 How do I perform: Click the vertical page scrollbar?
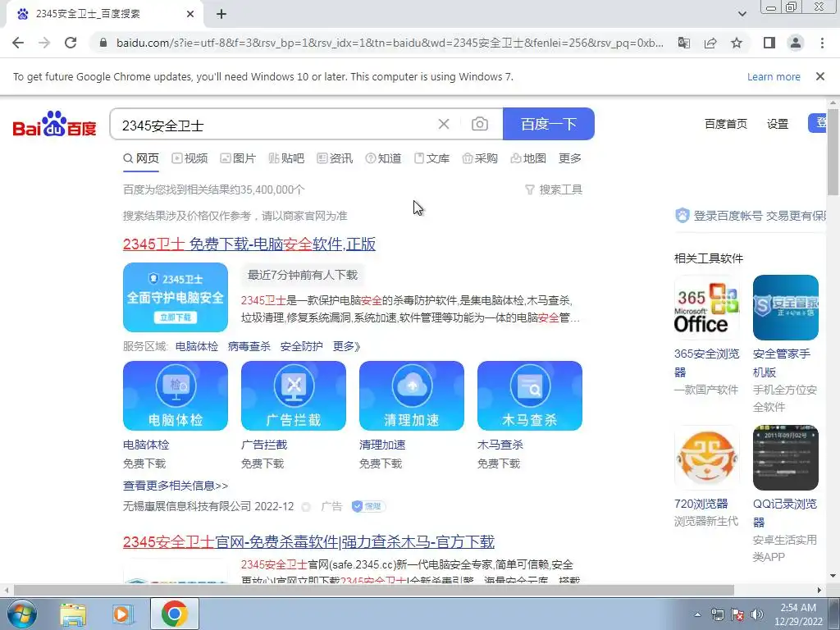click(833, 152)
